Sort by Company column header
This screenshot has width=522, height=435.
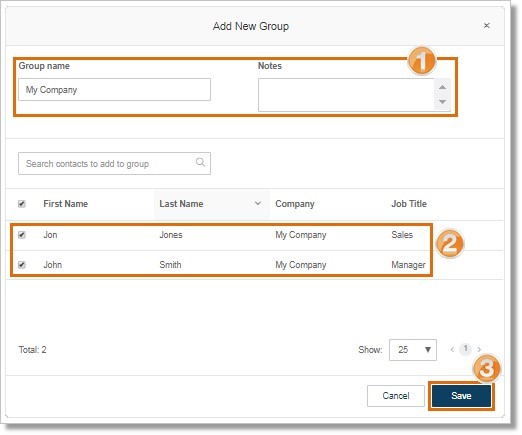coord(295,204)
